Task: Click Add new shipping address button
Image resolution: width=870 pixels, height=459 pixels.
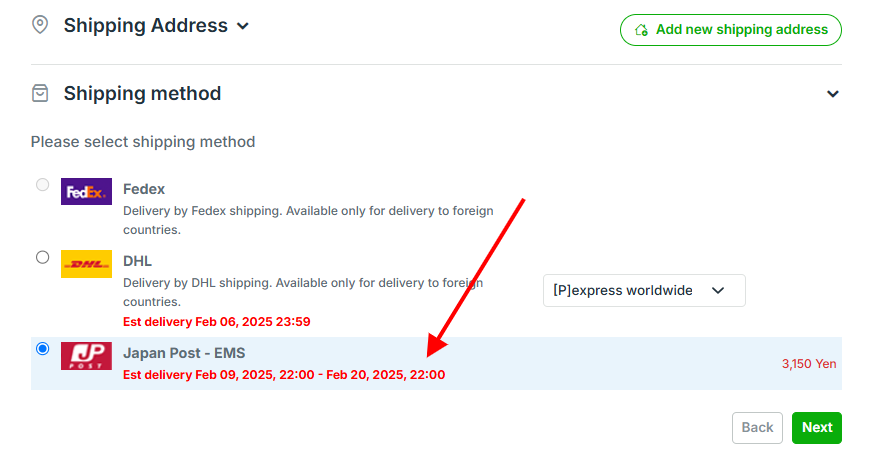Action: (730, 30)
